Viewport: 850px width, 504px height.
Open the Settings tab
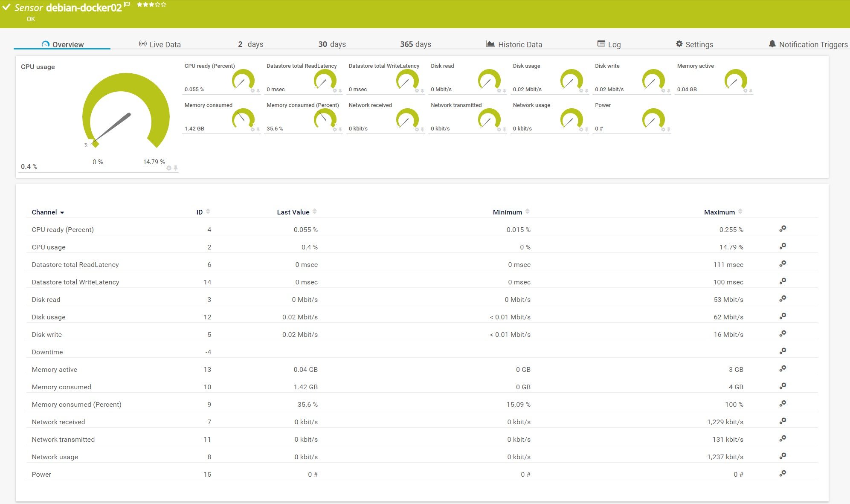694,44
